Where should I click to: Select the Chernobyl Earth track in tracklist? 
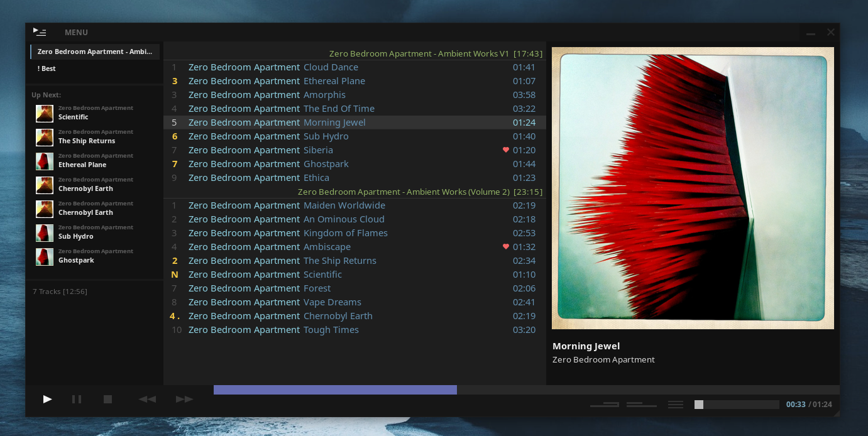click(355, 316)
